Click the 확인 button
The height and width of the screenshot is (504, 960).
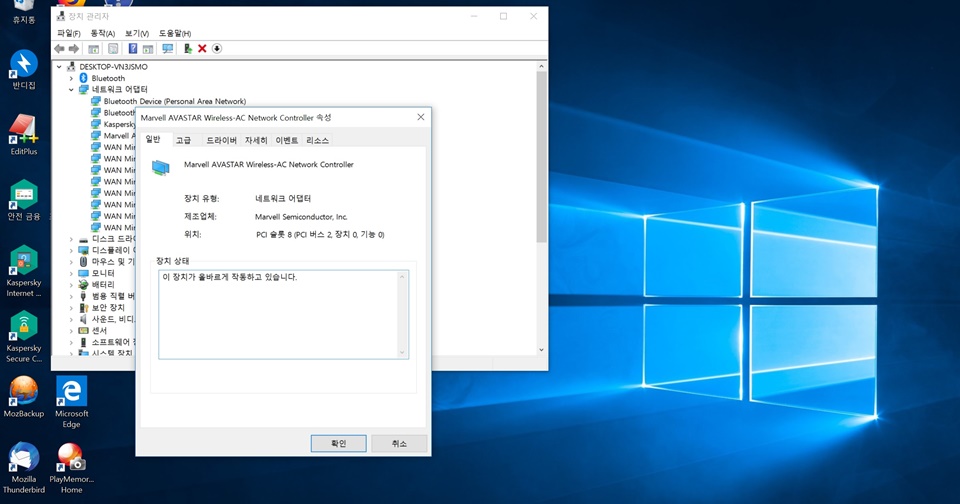[x=339, y=443]
